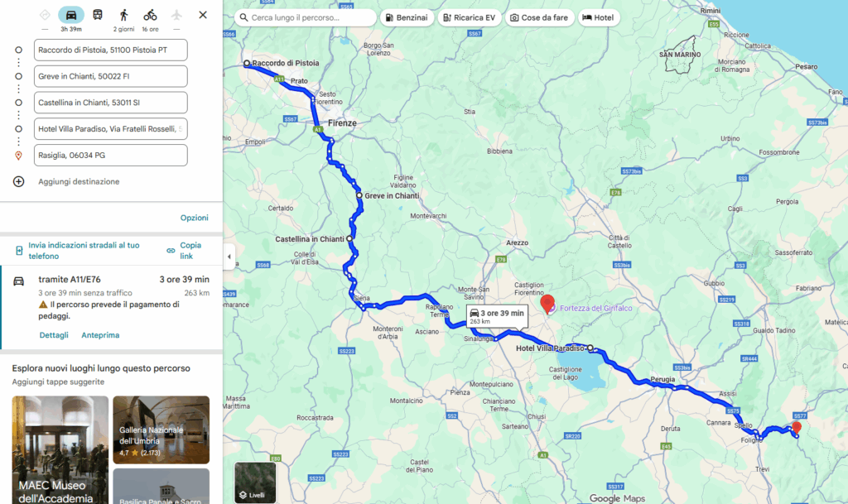Show Hotel along the route
The height and width of the screenshot is (504, 848).
[598, 18]
